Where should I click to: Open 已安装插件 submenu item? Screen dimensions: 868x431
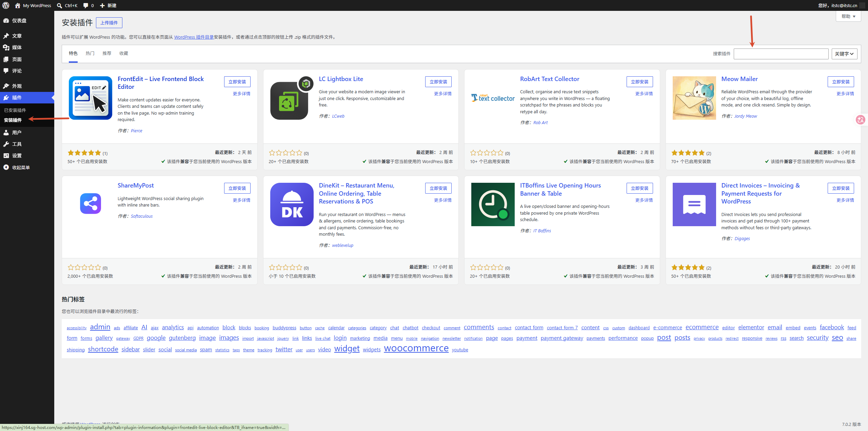click(15, 110)
